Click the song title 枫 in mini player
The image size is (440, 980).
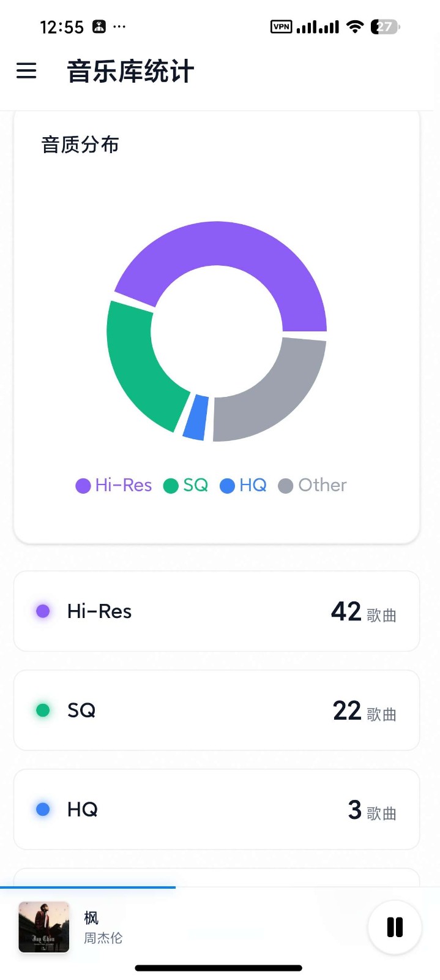point(91,918)
